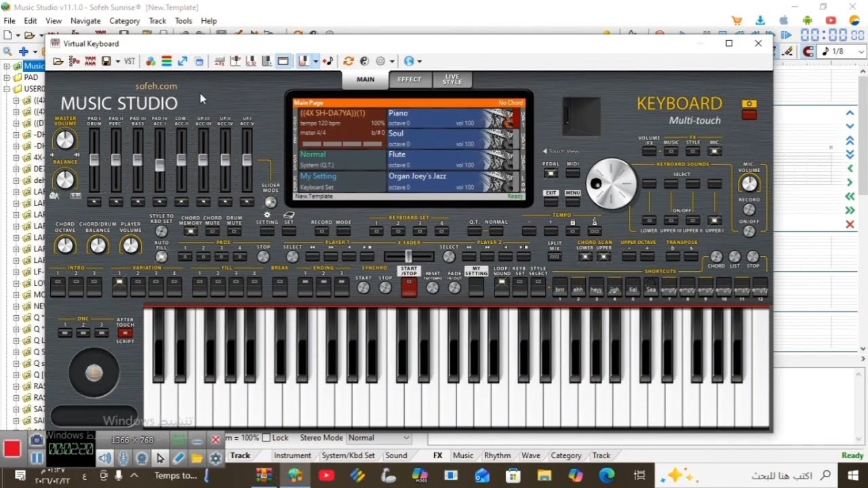
Task: Click Variation 1 button
Action: click(119, 287)
